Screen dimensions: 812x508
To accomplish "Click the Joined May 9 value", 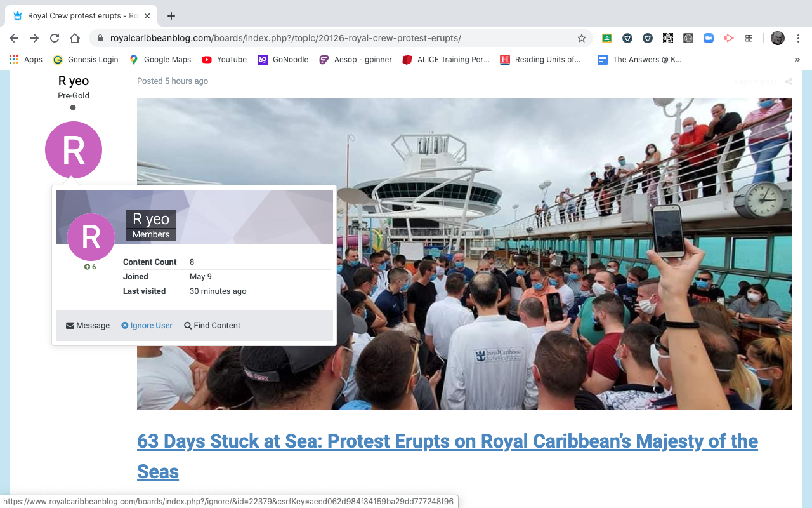I will (x=200, y=277).
